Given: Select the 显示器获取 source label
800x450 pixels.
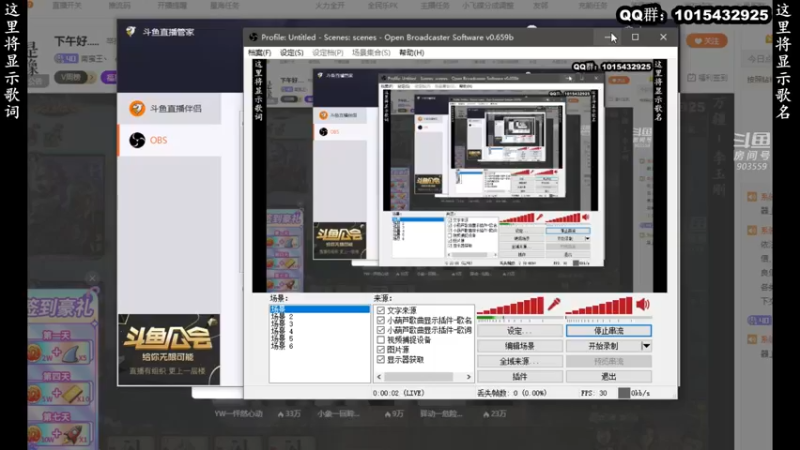Looking at the screenshot, I should pos(406,359).
